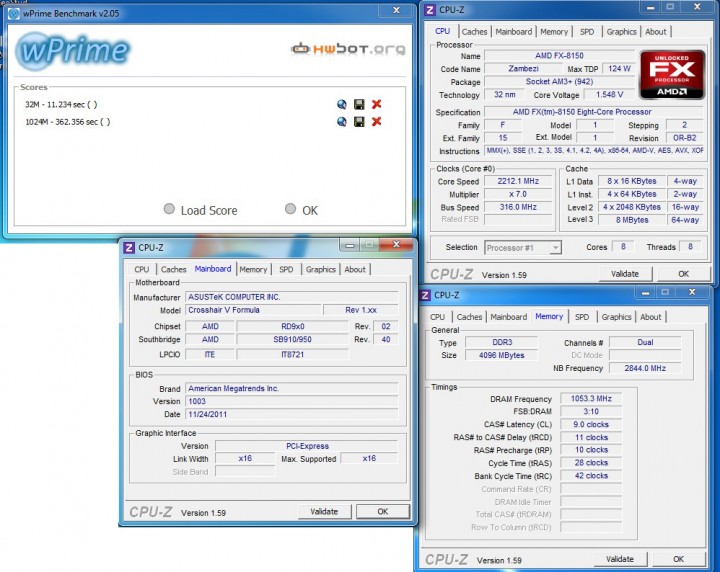Switch to About tab in the Mainboard CPU-Z window
720x572 pixels.
[x=355, y=269]
